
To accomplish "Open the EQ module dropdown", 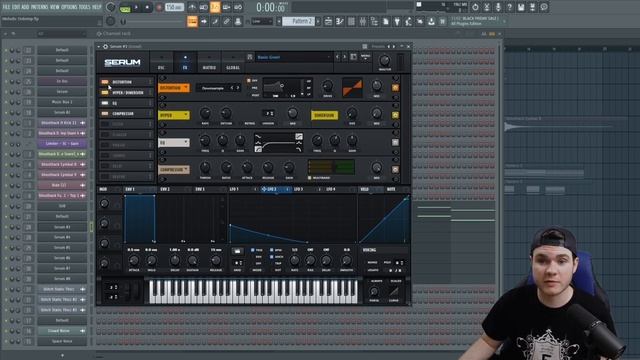I will [x=174, y=142].
